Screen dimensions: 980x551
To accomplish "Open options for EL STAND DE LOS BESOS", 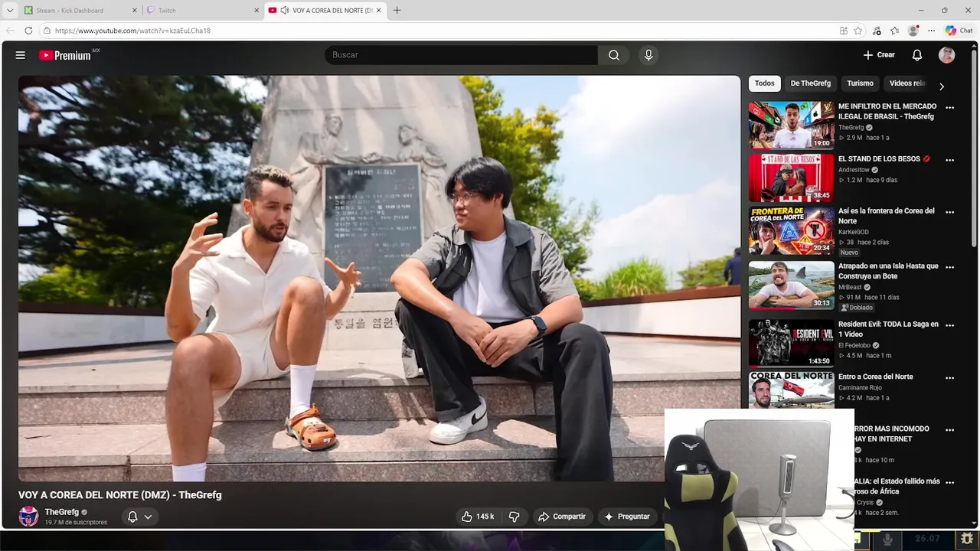I will click(x=949, y=160).
